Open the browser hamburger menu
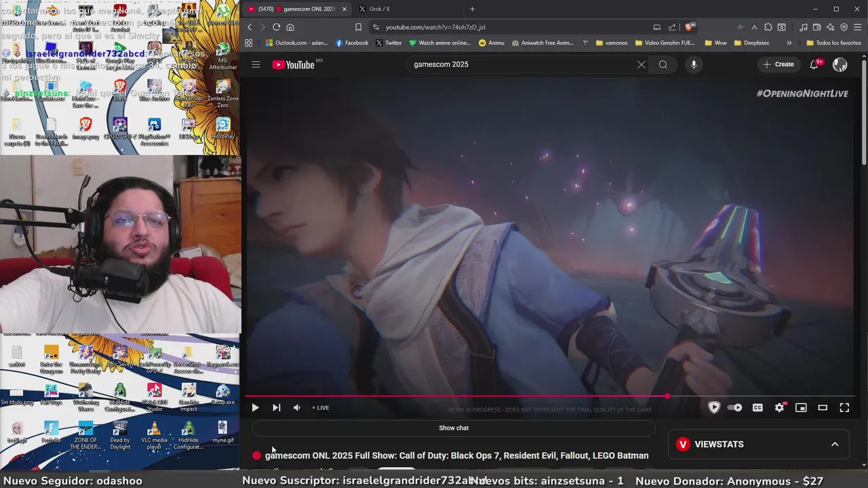The image size is (868, 488). tap(858, 27)
